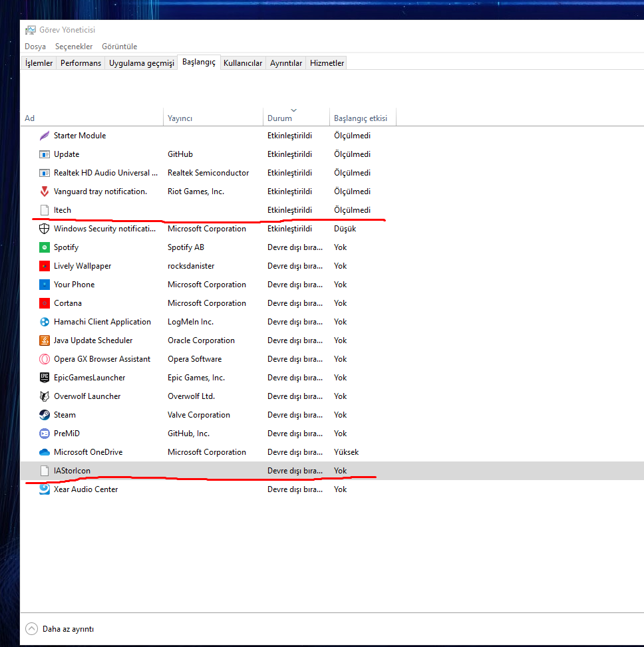Screen dimensions: 644x647
Task: Click the Starter Module feather icon
Action: 44,136
